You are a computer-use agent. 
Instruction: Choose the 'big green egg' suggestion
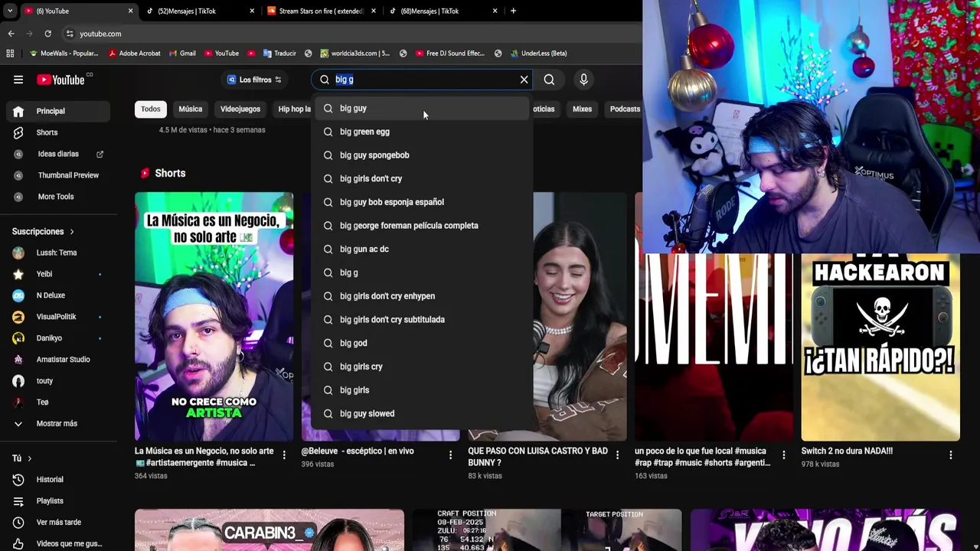[422, 132]
